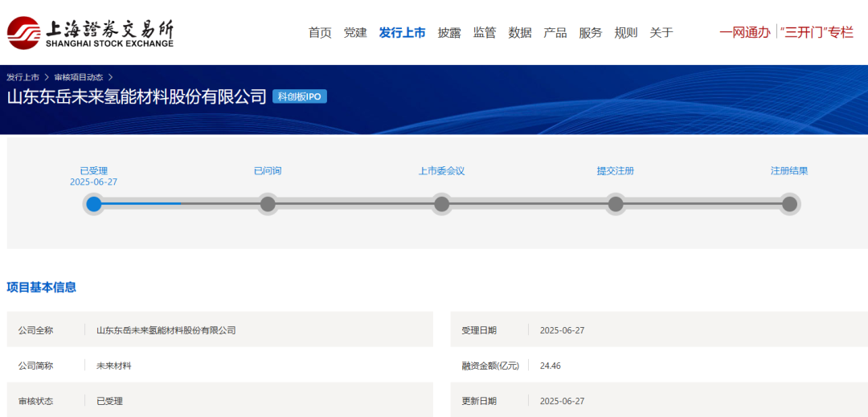Image resolution: width=868 pixels, height=417 pixels.
Task: Click the company full name value
Action: pyautogui.click(x=166, y=330)
